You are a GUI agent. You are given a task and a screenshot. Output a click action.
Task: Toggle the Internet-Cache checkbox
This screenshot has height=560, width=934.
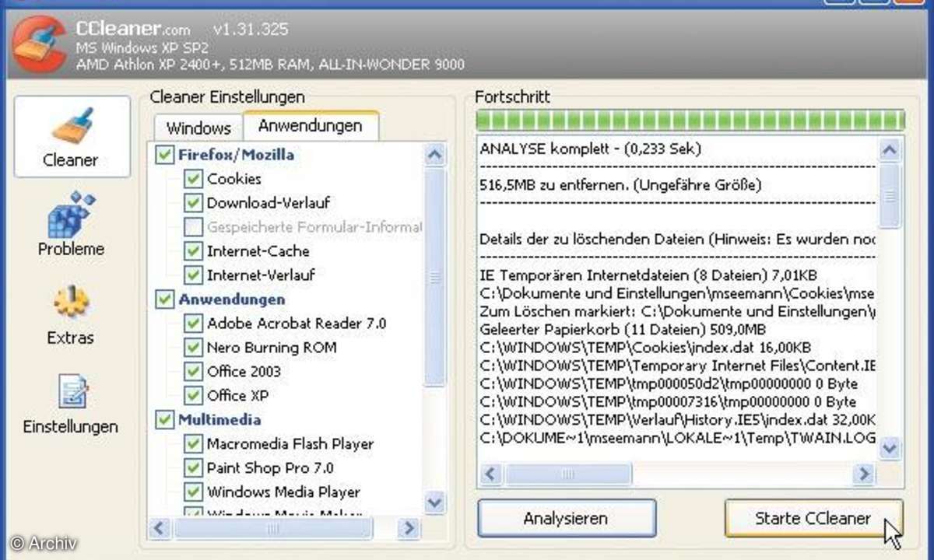[x=192, y=251]
